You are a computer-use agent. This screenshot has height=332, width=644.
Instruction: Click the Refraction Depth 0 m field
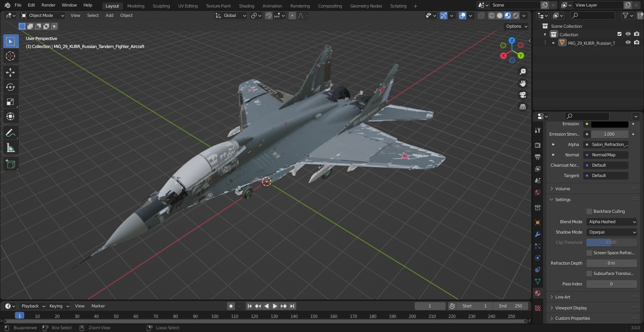611,263
